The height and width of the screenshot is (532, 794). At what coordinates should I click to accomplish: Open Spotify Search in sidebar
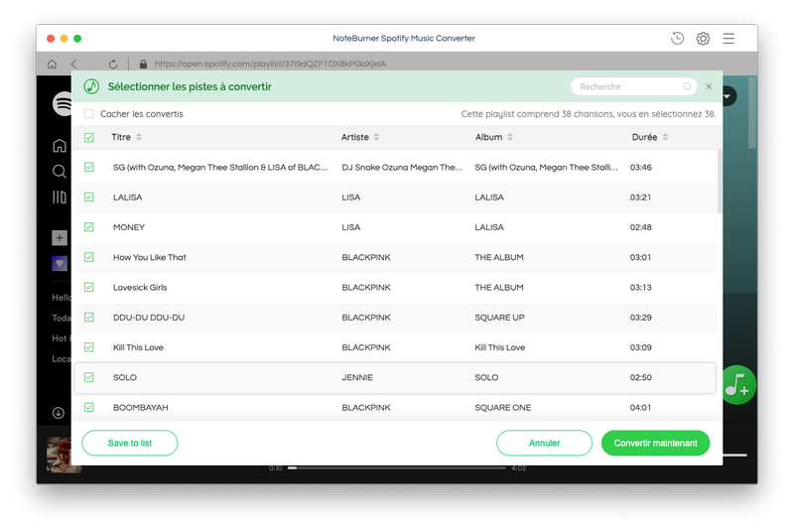[x=60, y=172]
